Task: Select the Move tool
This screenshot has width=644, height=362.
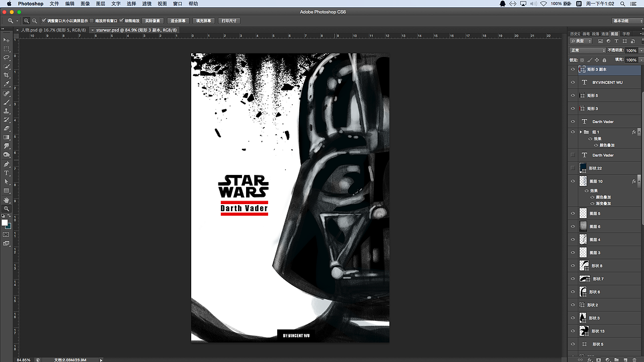Action: coord(7,40)
